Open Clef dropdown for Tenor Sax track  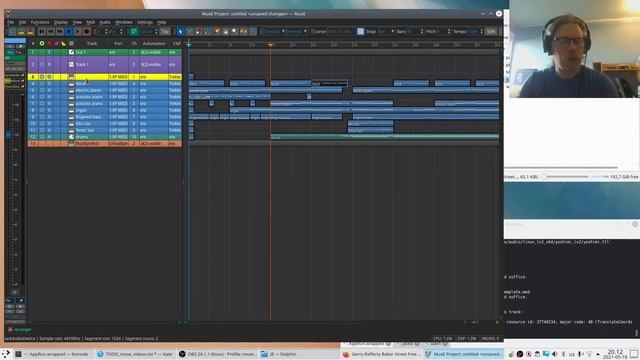(x=175, y=130)
